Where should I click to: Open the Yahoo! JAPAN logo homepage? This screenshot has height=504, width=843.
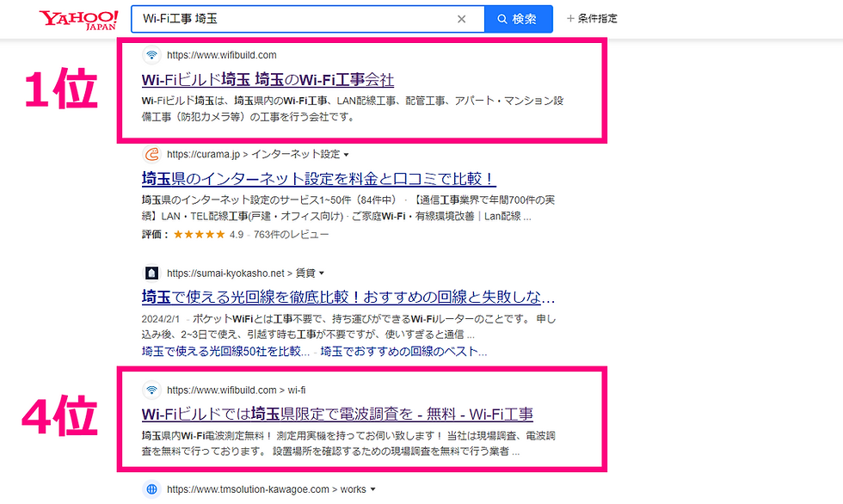pyautogui.click(x=78, y=19)
